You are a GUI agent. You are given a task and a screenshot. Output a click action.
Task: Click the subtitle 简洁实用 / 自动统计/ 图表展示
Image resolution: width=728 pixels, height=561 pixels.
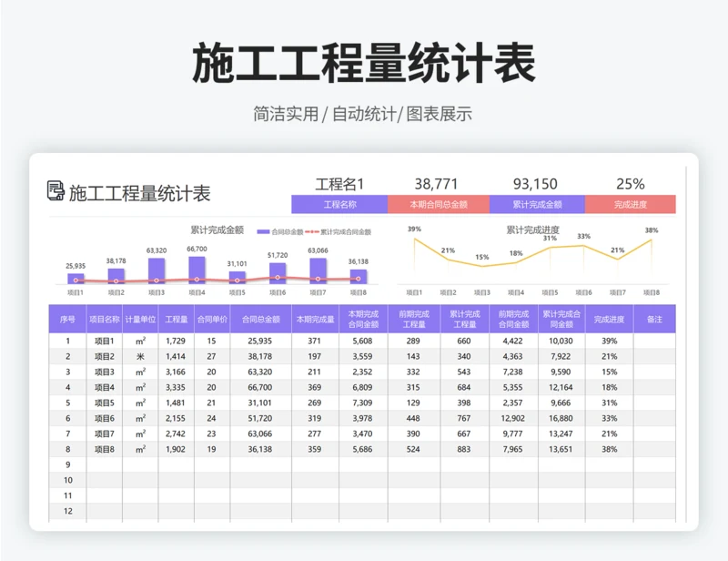click(x=362, y=114)
